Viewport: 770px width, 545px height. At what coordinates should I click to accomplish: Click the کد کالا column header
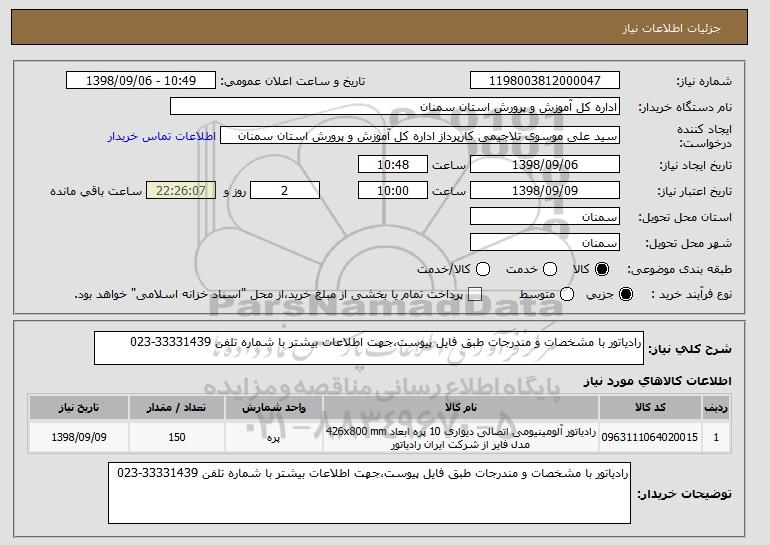click(650, 408)
